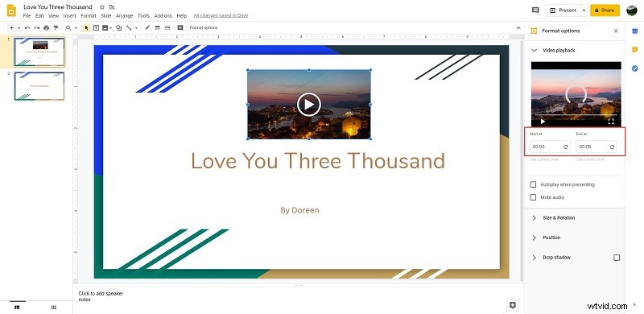
Task: Enable Autoplay when presenting checkbox
Action: click(533, 184)
